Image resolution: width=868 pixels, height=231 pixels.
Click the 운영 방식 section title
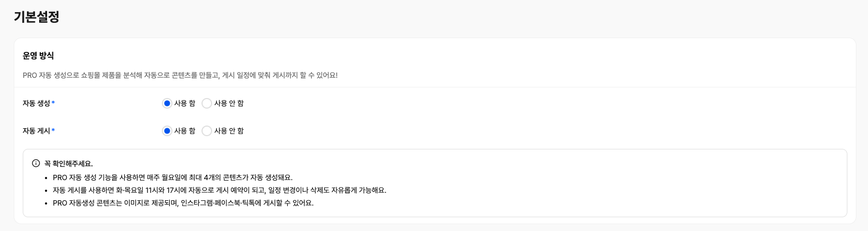38,56
